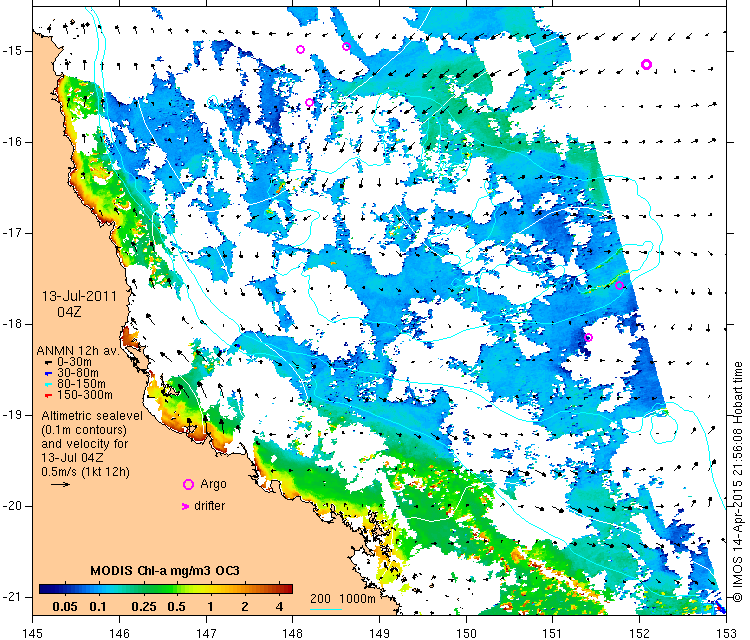Click the '04Z' time label under the date
This screenshot has width=750, height=640.
pyautogui.click(x=69, y=312)
